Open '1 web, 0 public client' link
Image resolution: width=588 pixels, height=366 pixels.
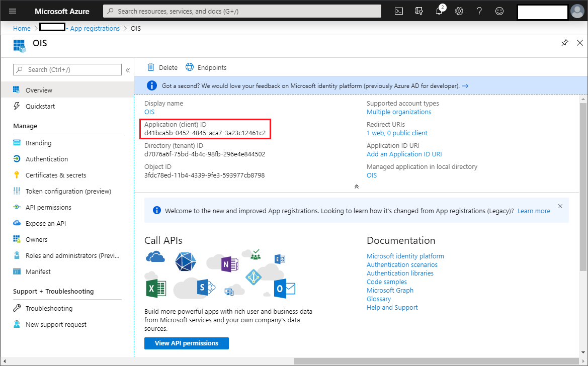coord(397,133)
